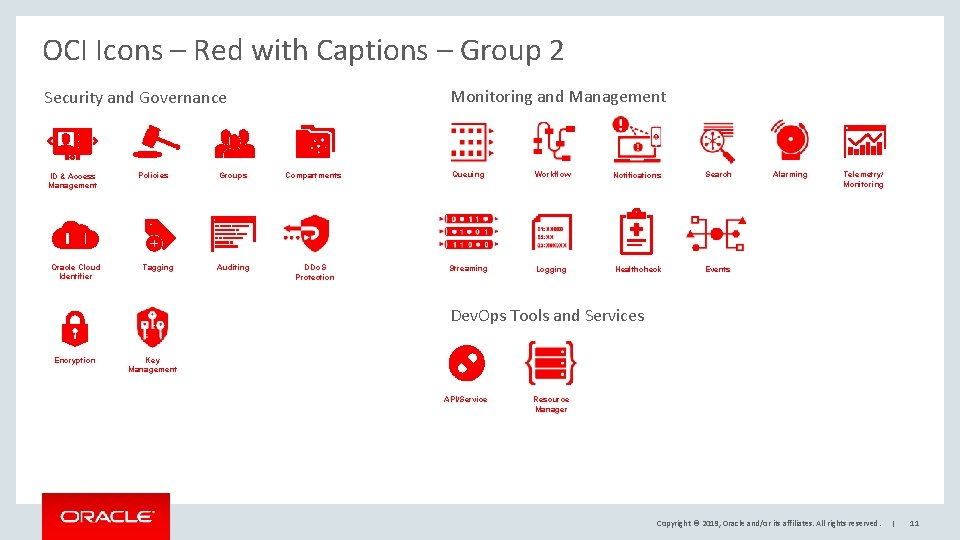Image resolution: width=960 pixels, height=540 pixels.
Task: Click the 'API/Service' caption text
Action: pyautogui.click(x=465, y=399)
